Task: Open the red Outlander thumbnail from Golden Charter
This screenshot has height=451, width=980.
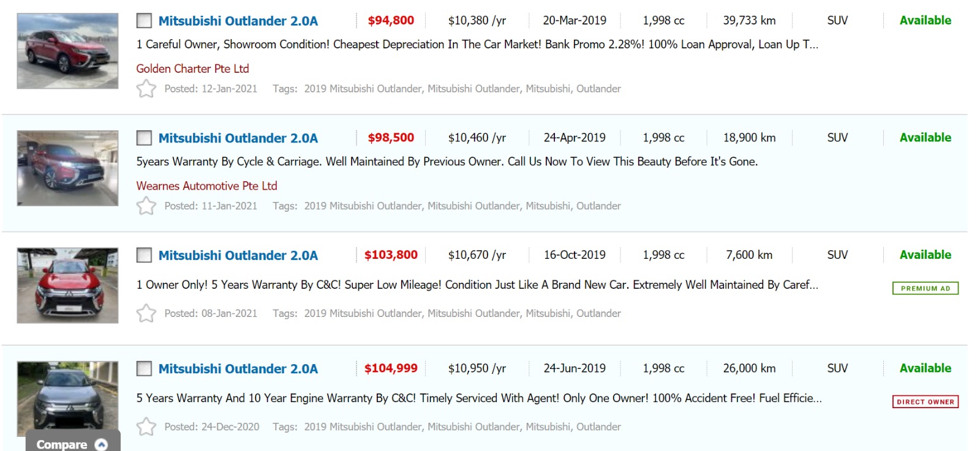Action: pyautogui.click(x=67, y=51)
